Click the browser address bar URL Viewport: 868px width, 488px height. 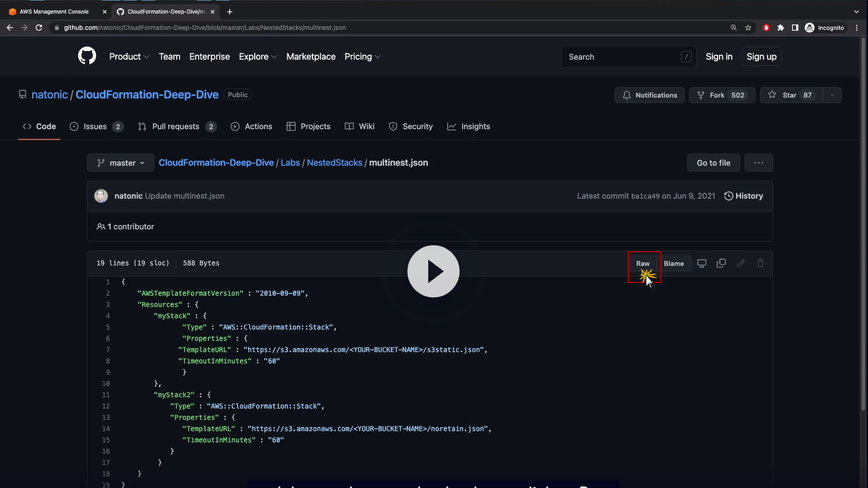point(205,28)
